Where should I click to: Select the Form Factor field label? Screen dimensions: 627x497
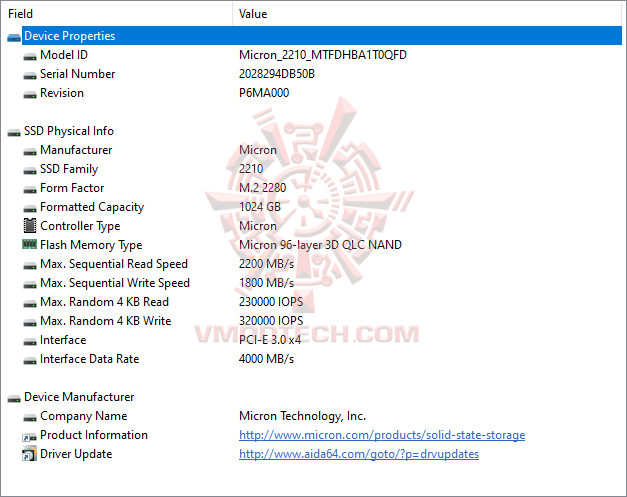point(72,188)
